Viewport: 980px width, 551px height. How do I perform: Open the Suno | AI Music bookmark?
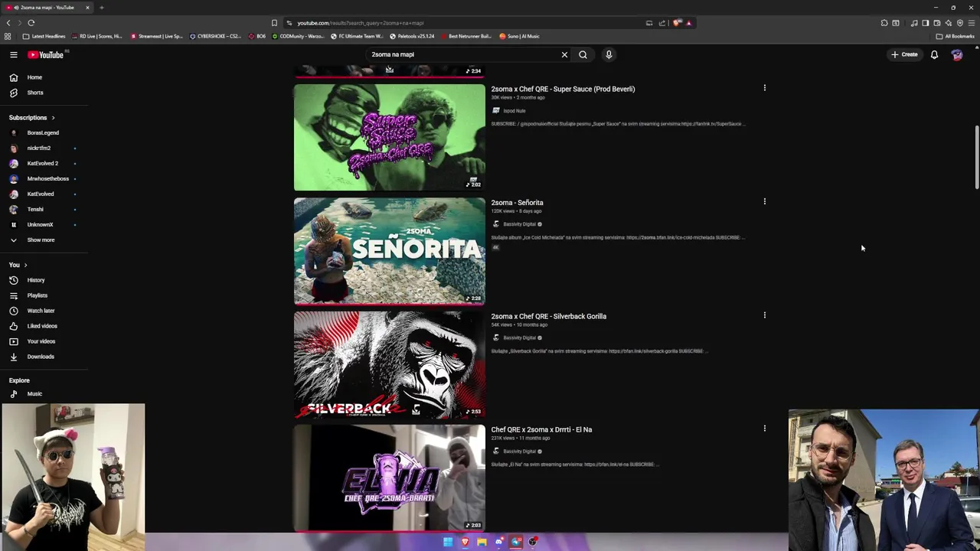pyautogui.click(x=519, y=36)
